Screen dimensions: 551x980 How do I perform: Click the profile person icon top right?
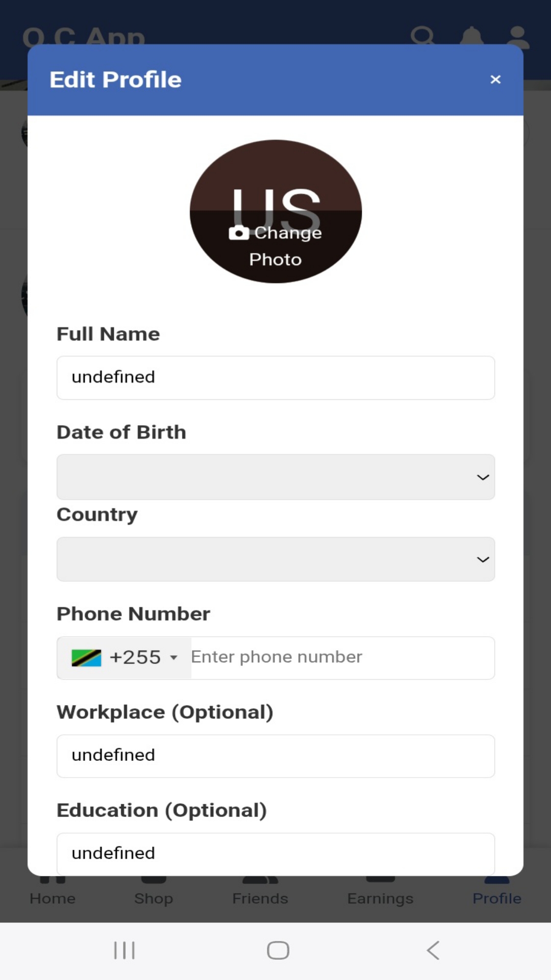517,36
